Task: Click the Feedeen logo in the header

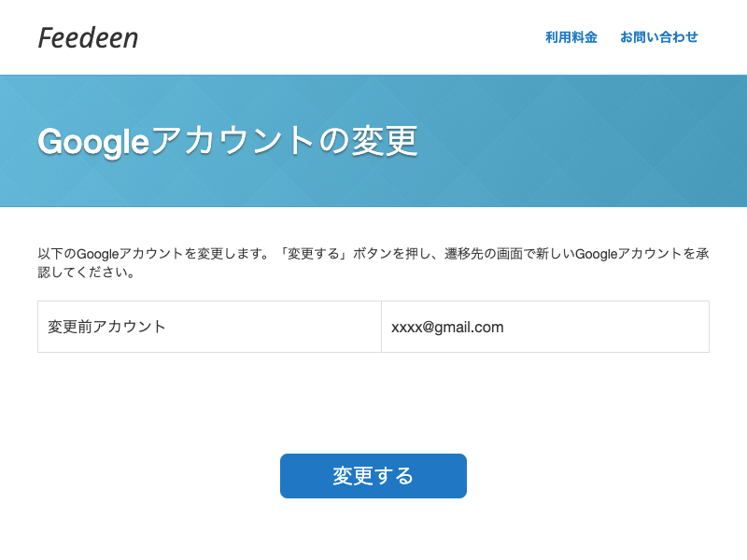Action: point(88,37)
